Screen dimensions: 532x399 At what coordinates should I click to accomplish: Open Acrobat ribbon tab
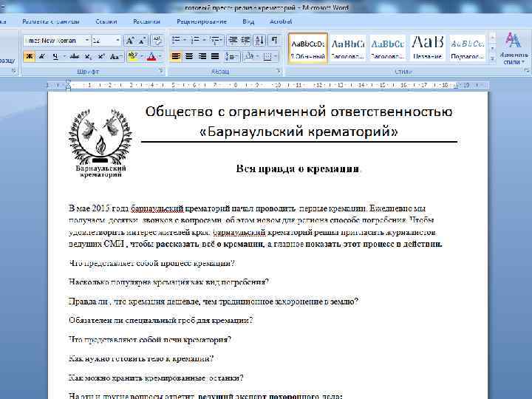tap(281, 21)
